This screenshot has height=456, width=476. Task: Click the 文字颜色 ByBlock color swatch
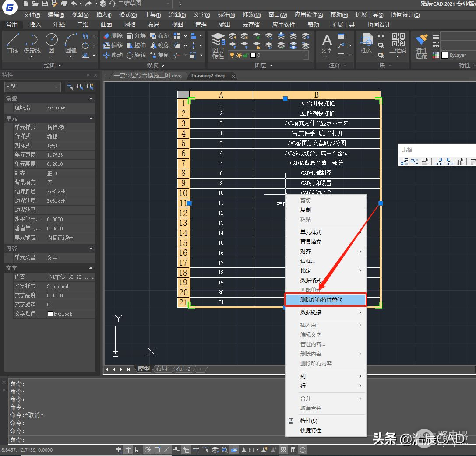click(x=50, y=314)
